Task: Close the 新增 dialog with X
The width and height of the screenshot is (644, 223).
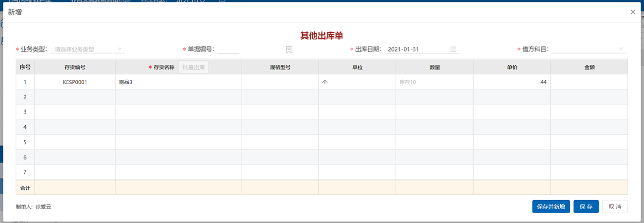Action: click(x=633, y=12)
